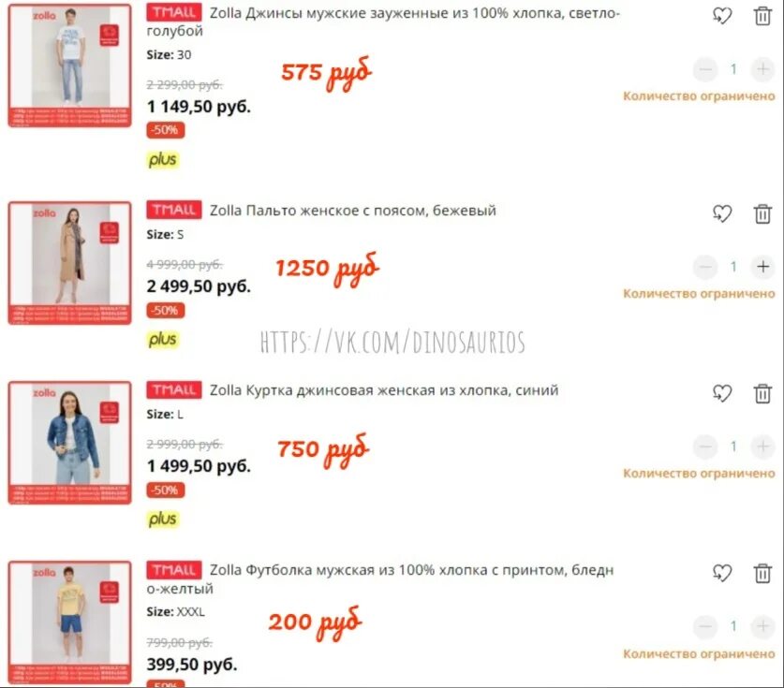Move beige coat to wishlist heart icon

[722, 213]
